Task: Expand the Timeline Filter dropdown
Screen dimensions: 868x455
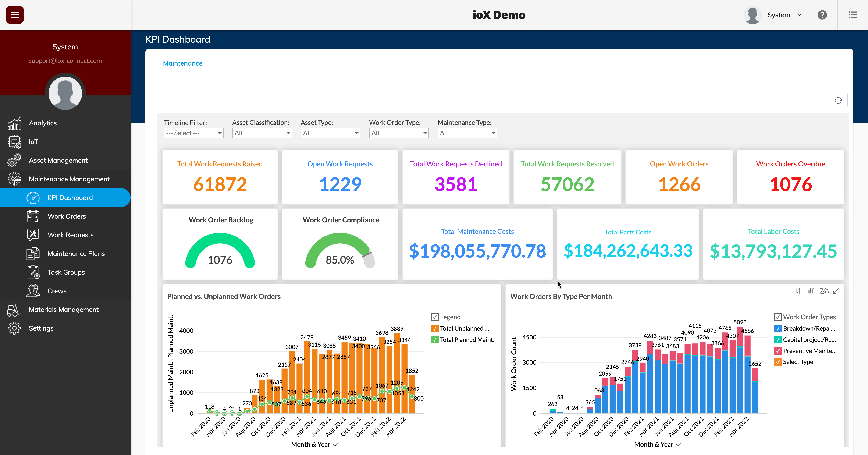Action: [193, 133]
